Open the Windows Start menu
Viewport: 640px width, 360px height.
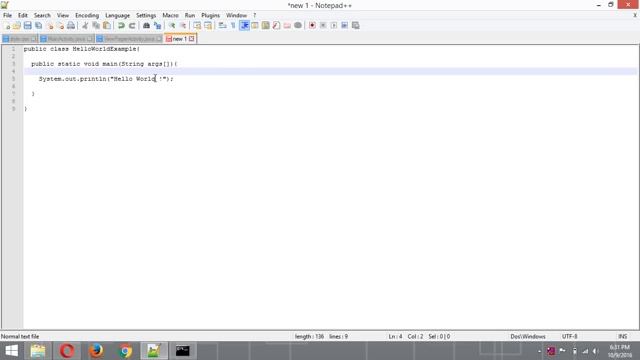pyautogui.click(x=11, y=351)
